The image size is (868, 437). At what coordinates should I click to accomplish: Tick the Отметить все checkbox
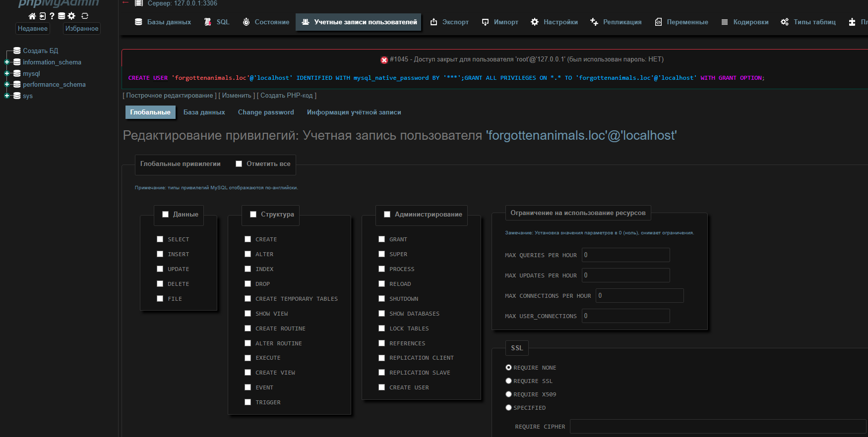[239, 164]
